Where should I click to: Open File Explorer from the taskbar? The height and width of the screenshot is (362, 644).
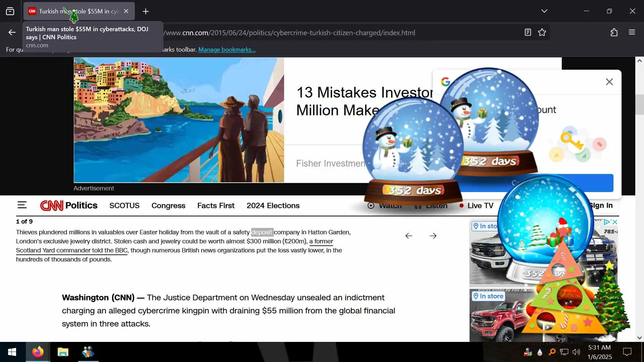tap(63, 352)
